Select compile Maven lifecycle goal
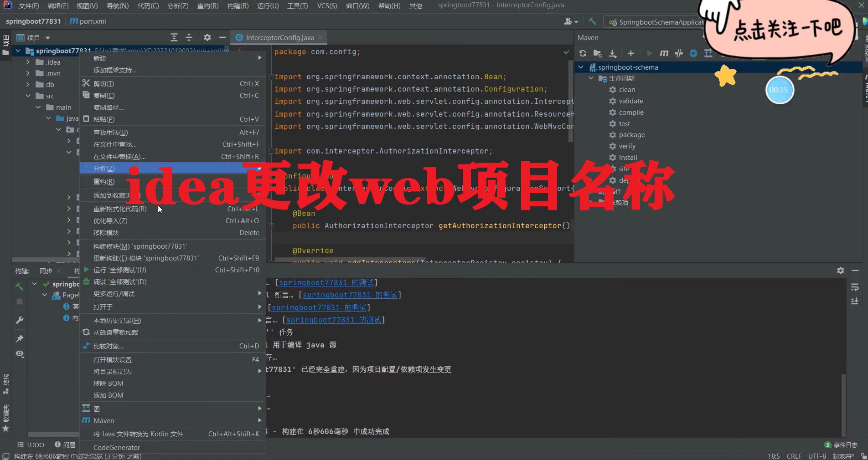 coord(631,112)
